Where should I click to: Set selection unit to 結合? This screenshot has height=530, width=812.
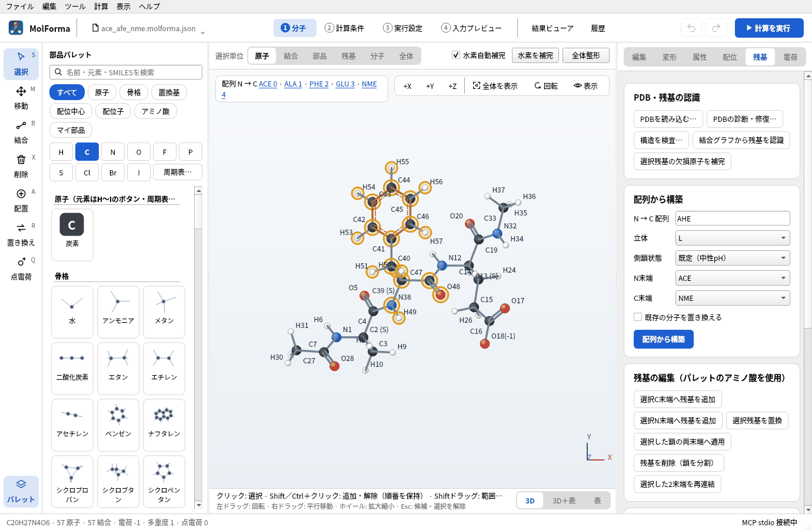[x=291, y=56]
